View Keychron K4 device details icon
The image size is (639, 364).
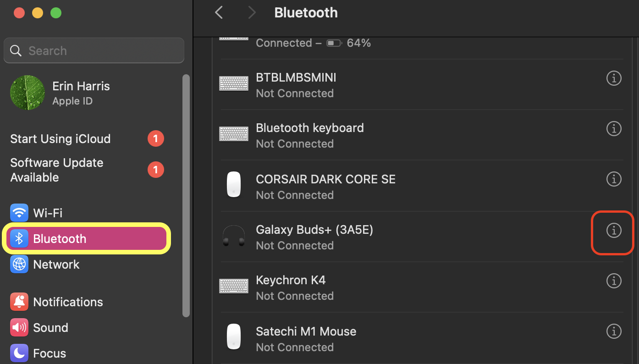coord(613,280)
